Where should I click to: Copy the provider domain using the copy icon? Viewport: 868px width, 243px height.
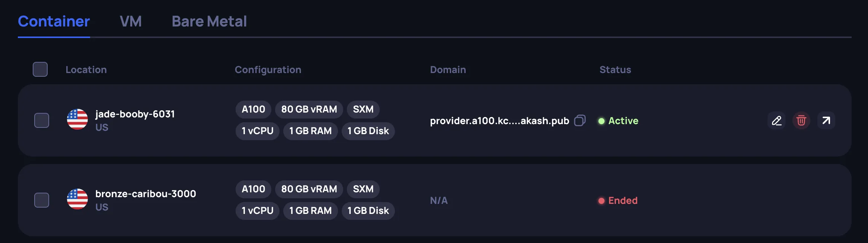pyautogui.click(x=580, y=120)
